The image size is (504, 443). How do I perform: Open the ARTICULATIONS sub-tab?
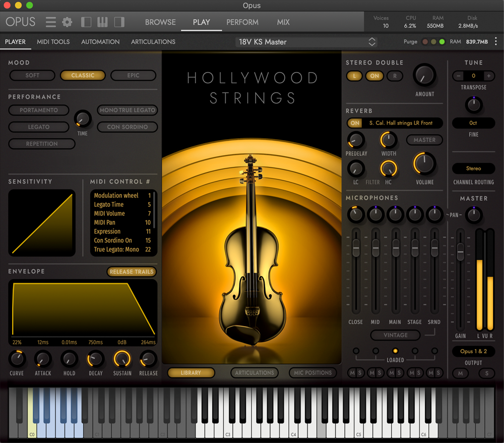[x=153, y=42]
